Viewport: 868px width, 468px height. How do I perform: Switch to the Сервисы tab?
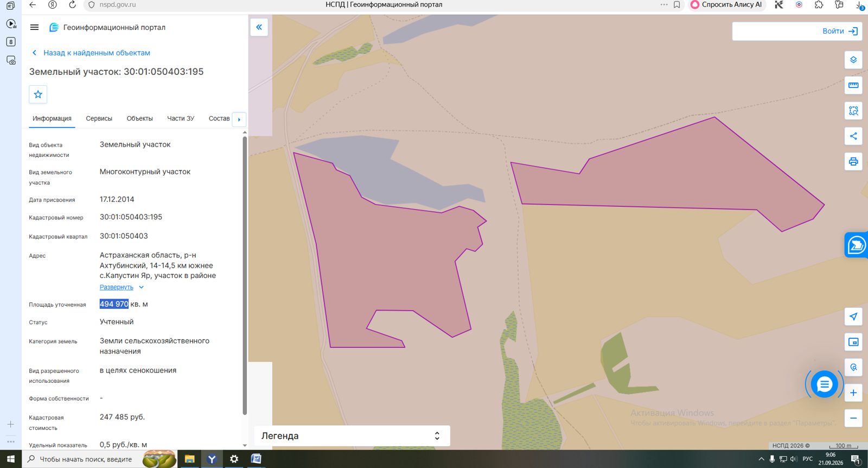click(x=99, y=118)
